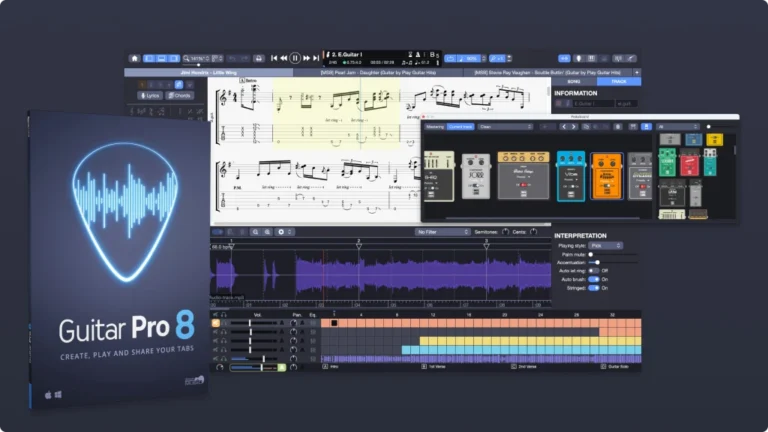Open the Playing style Pick dropdown

click(605, 245)
